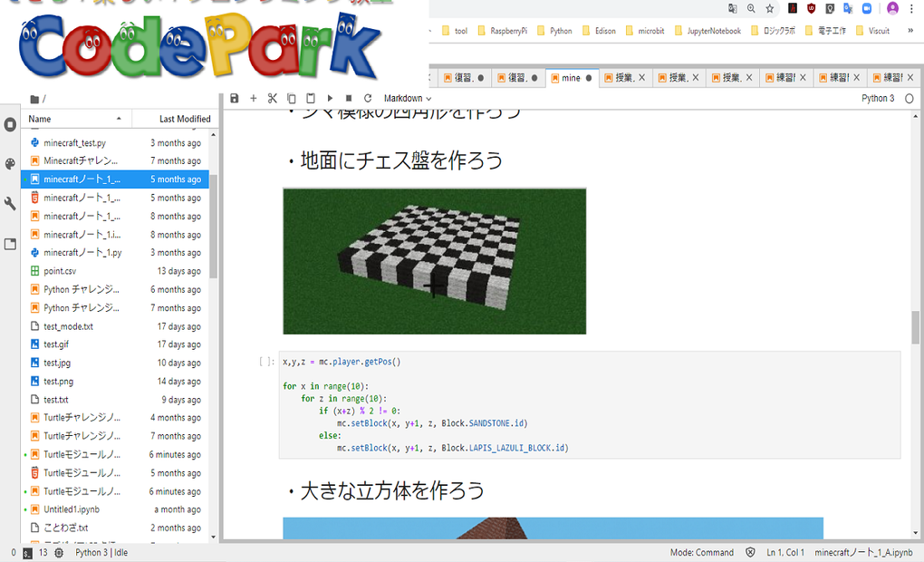The image size is (924, 562).
Task: Select the Minecraftチャレン... notebook modified 7 months ago
Action: (116, 161)
